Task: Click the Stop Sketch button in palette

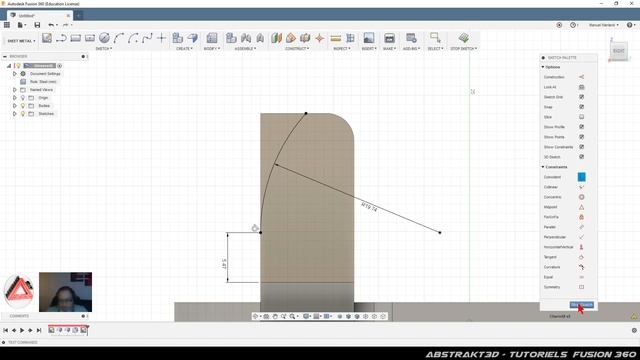Action: 582,305
